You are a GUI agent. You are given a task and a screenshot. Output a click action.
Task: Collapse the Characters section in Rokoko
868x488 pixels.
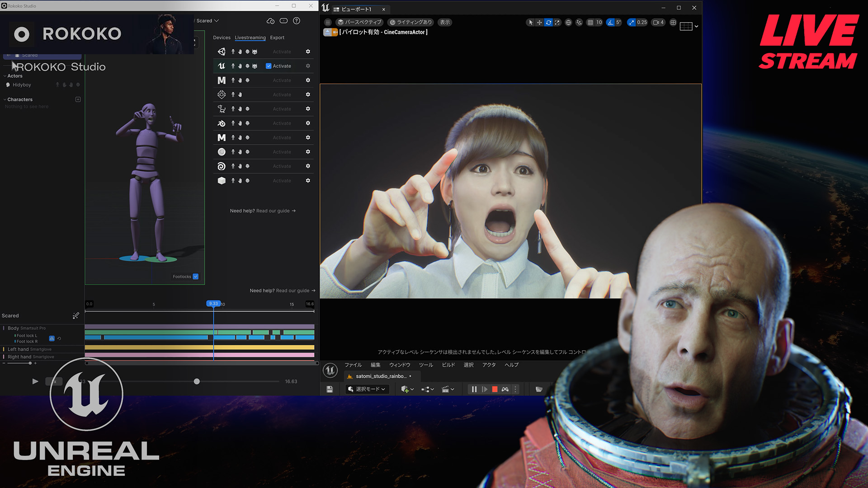click(5, 99)
